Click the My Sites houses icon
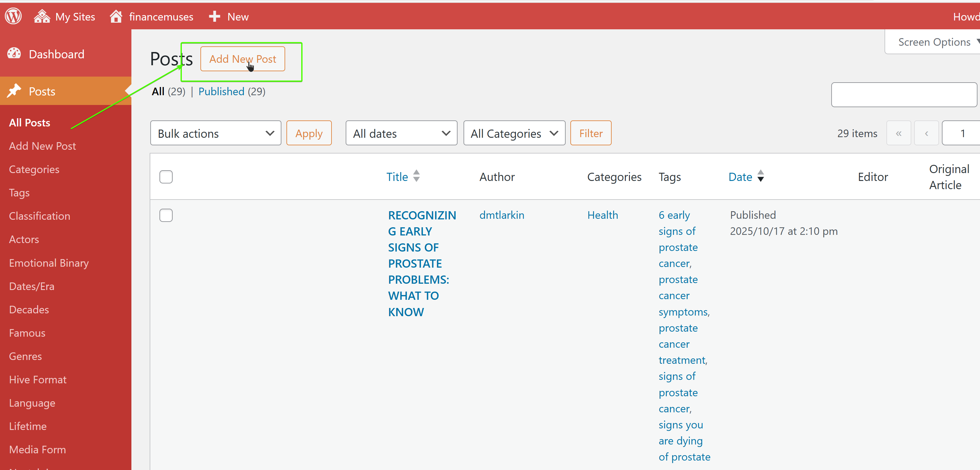Screen dimensions: 980x470 [42, 16]
